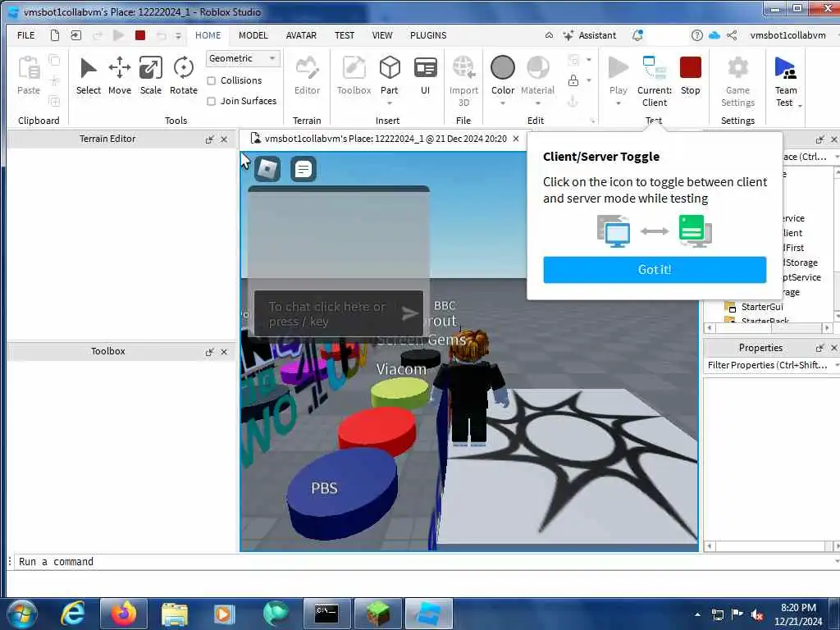Toggle the in-game chat icon
The width and height of the screenshot is (840, 630).
tap(304, 169)
